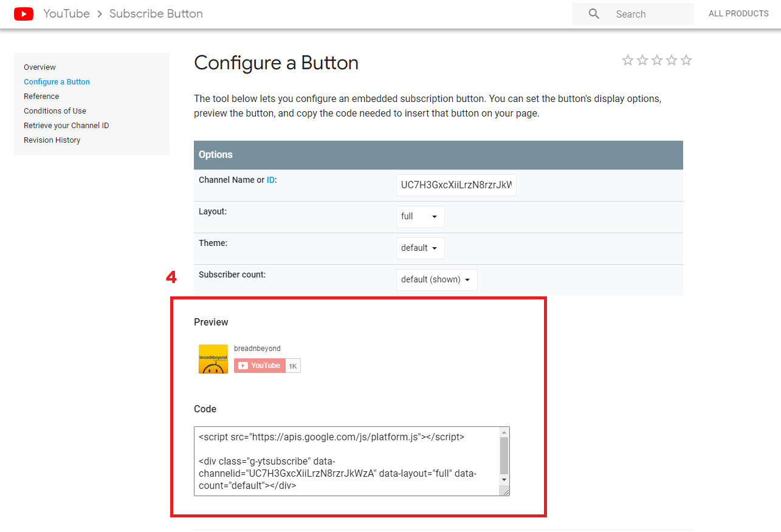Click ALL PRODUCTS in the header
The image size is (781, 532).
(738, 13)
